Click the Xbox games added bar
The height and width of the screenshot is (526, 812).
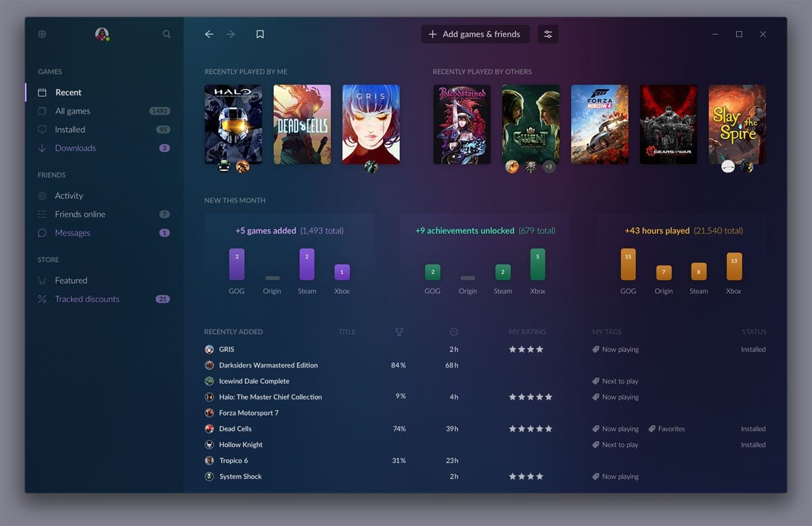pos(342,272)
